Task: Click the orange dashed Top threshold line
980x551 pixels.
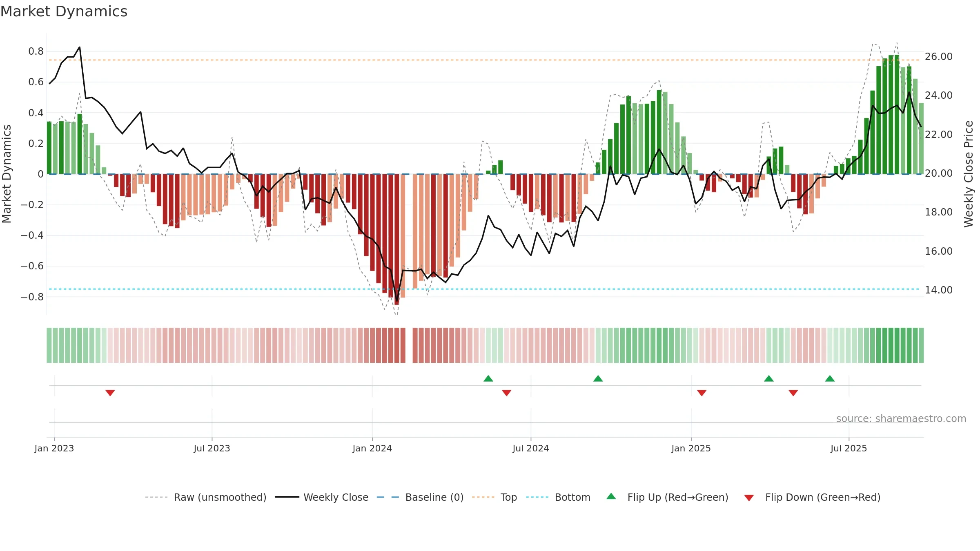Action: coord(484,60)
